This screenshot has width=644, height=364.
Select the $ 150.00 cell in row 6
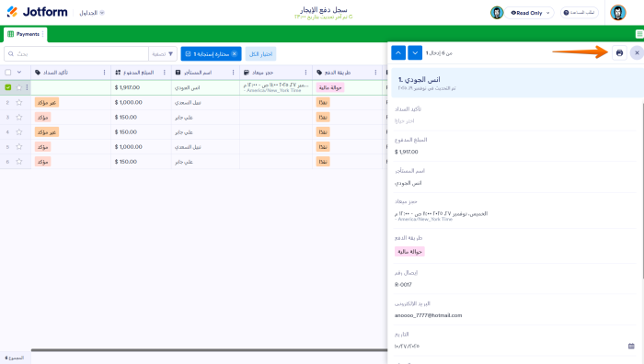pos(141,161)
